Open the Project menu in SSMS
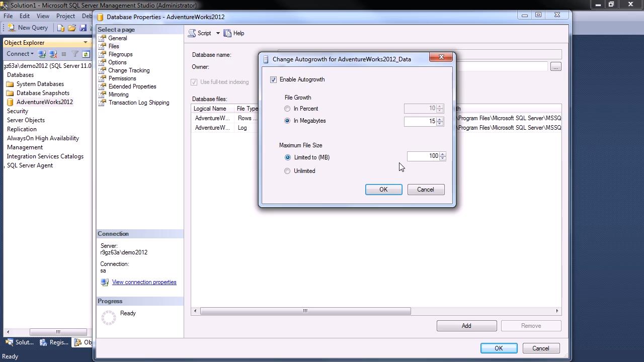The height and width of the screenshot is (362, 644). click(x=65, y=16)
